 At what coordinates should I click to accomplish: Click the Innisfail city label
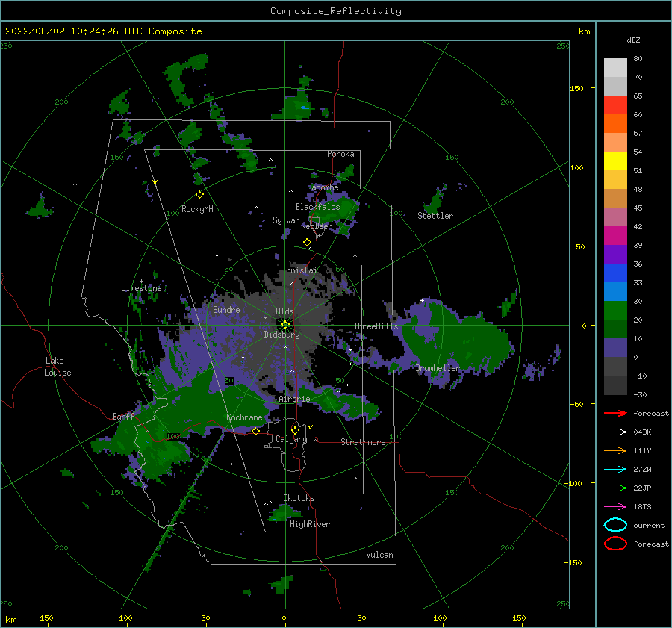pos(302,270)
